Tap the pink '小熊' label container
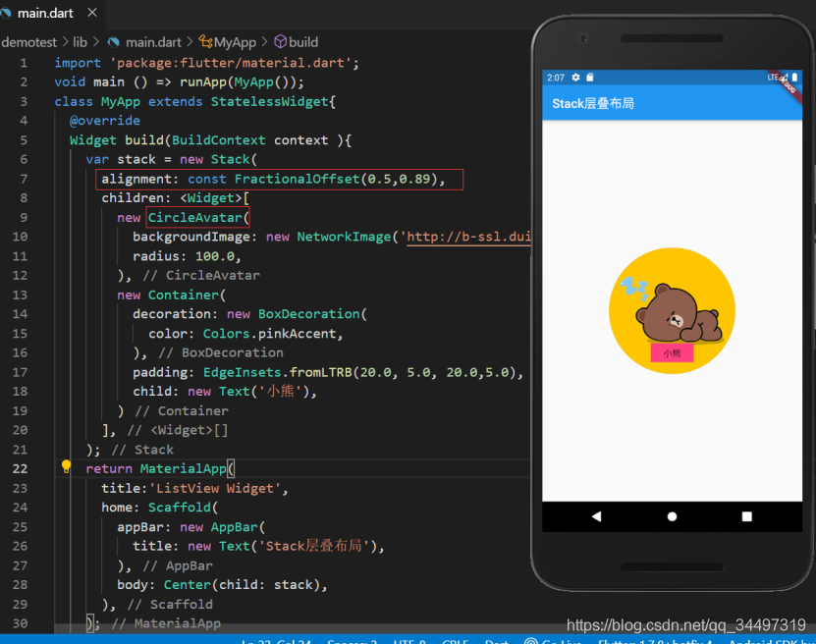Image resolution: width=816 pixels, height=644 pixels. click(x=672, y=353)
